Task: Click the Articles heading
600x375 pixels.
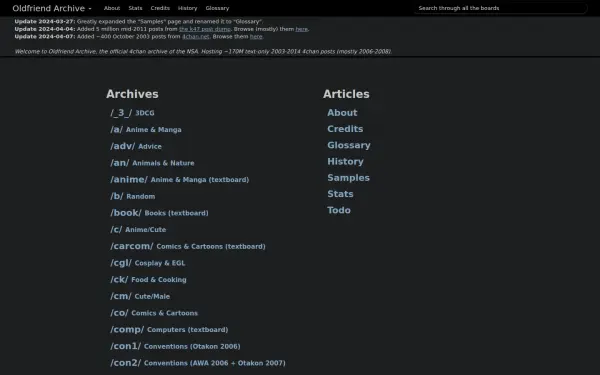Action: (x=346, y=94)
